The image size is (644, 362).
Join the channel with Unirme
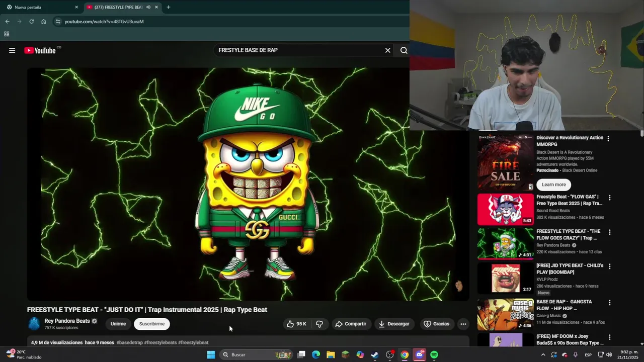(118, 324)
